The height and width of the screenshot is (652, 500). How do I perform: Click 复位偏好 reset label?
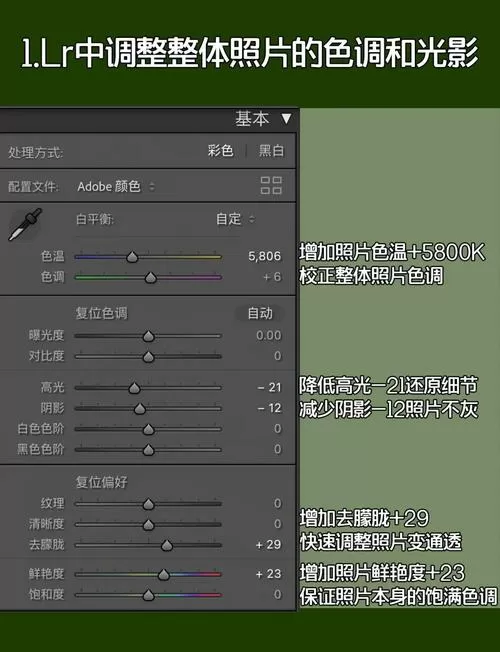tap(101, 482)
